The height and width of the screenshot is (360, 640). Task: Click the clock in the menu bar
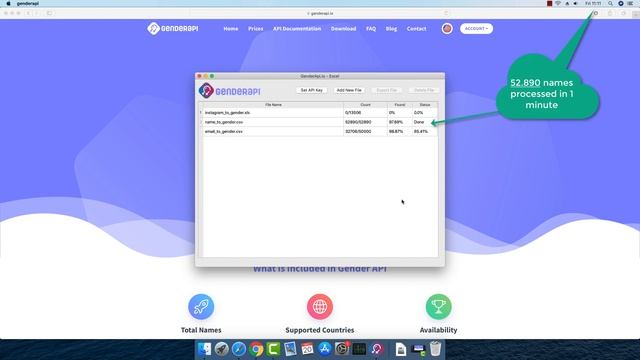[593, 3]
